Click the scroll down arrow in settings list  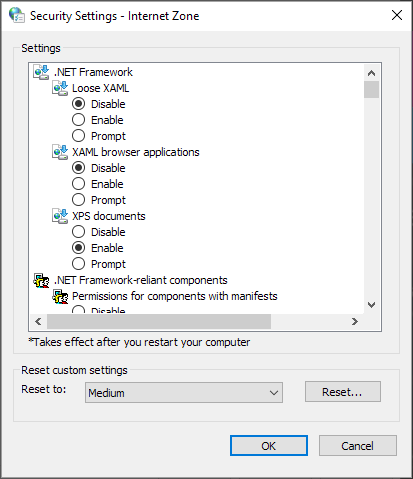click(371, 305)
